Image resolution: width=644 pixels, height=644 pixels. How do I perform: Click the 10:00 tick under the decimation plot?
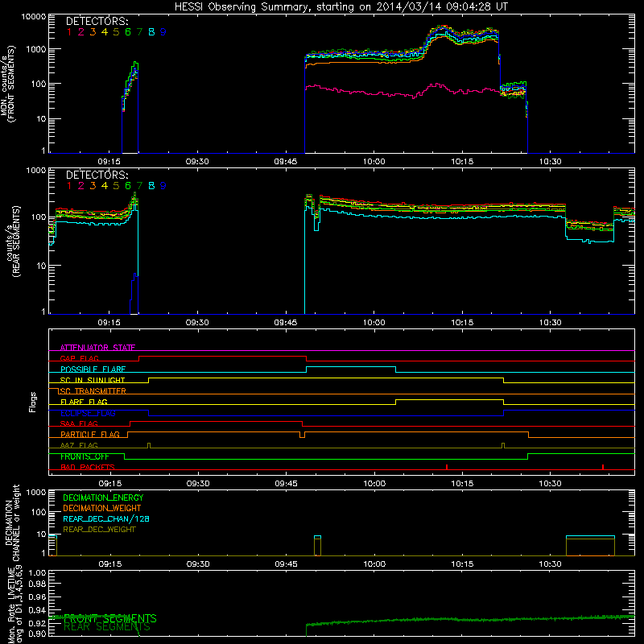(374, 564)
